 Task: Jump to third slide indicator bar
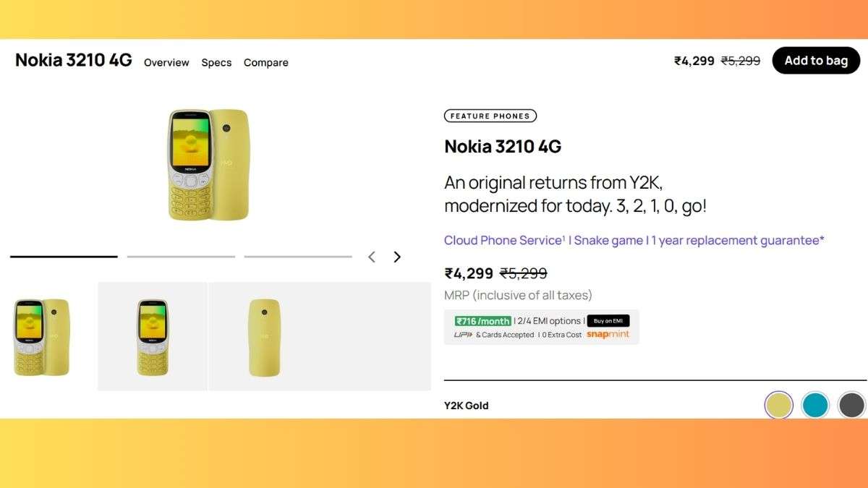pyautogui.click(x=298, y=257)
